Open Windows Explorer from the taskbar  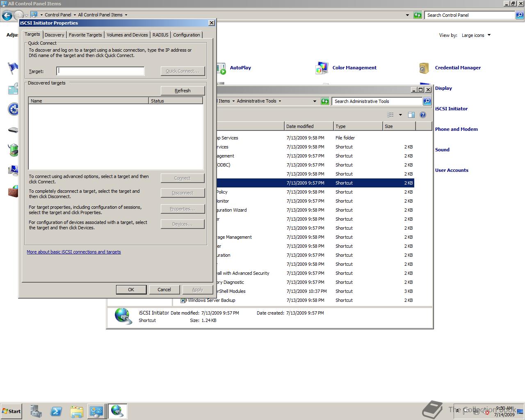point(76,411)
